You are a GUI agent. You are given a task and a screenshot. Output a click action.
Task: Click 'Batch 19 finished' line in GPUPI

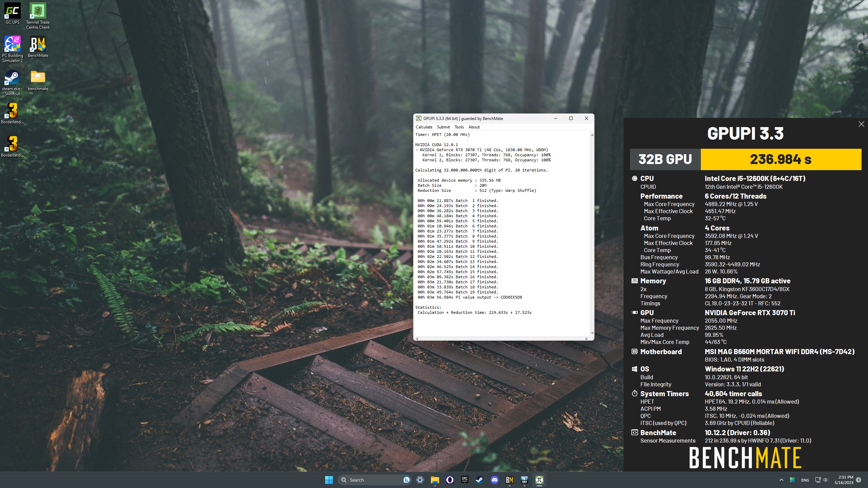click(x=458, y=292)
